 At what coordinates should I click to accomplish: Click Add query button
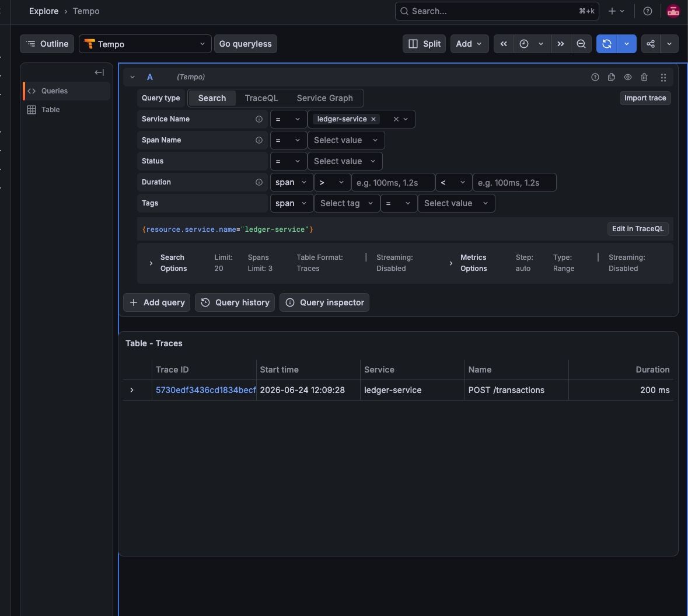pyautogui.click(x=156, y=302)
